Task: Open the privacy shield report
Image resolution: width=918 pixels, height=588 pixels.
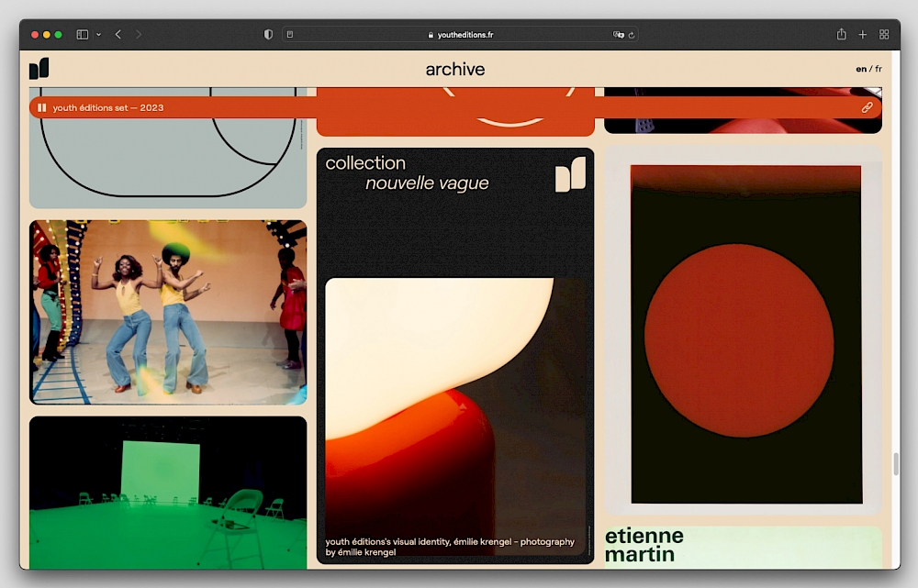Action: point(268,35)
